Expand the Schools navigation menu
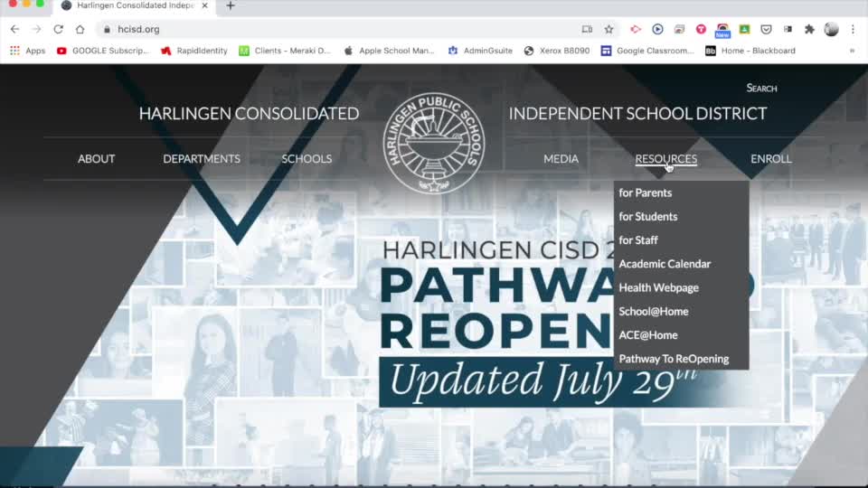Viewport: 868px width, 488px height. click(x=307, y=158)
